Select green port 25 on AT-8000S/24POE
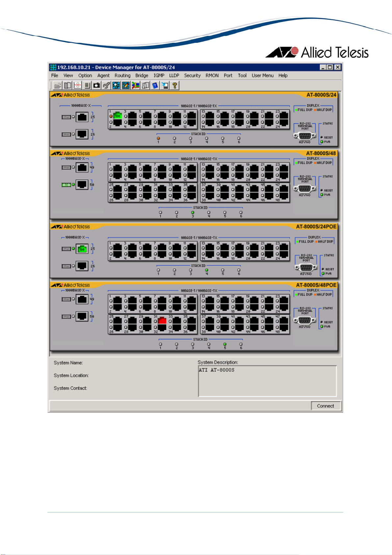The image size is (392, 555). [x=82, y=249]
